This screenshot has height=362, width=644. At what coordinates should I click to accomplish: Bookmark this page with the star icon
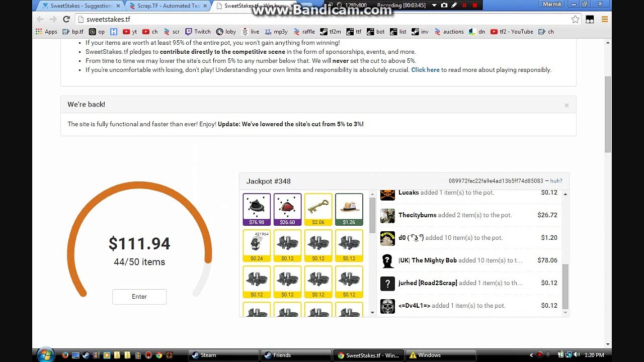[575, 19]
